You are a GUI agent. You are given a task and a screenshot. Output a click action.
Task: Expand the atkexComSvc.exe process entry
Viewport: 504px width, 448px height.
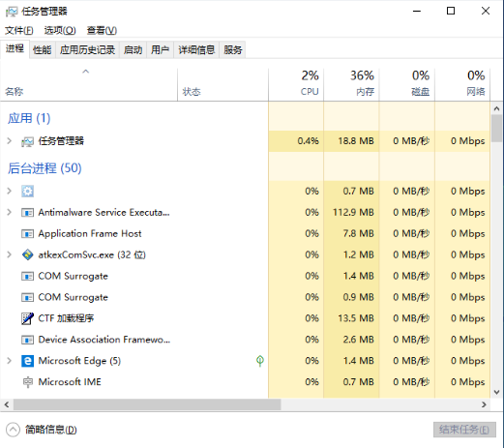point(10,254)
